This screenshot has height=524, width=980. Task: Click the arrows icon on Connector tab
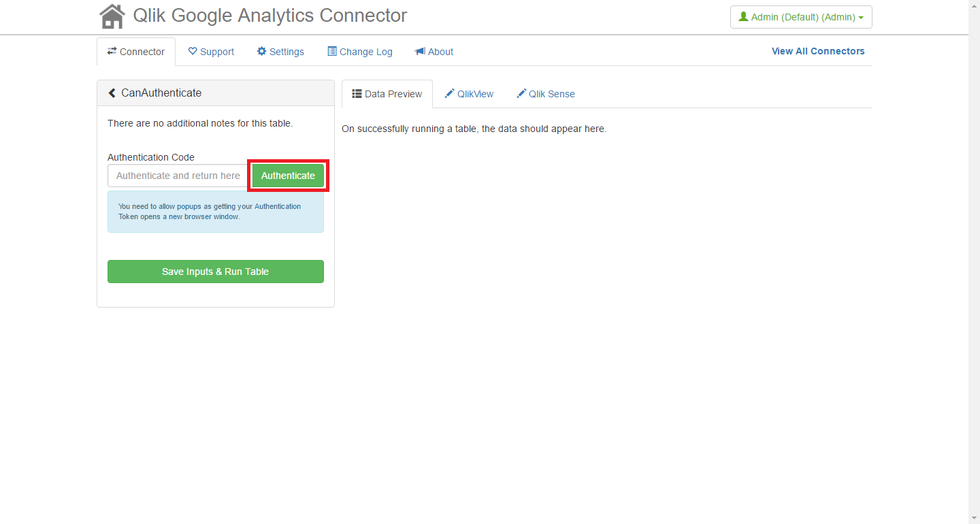click(112, 52)
